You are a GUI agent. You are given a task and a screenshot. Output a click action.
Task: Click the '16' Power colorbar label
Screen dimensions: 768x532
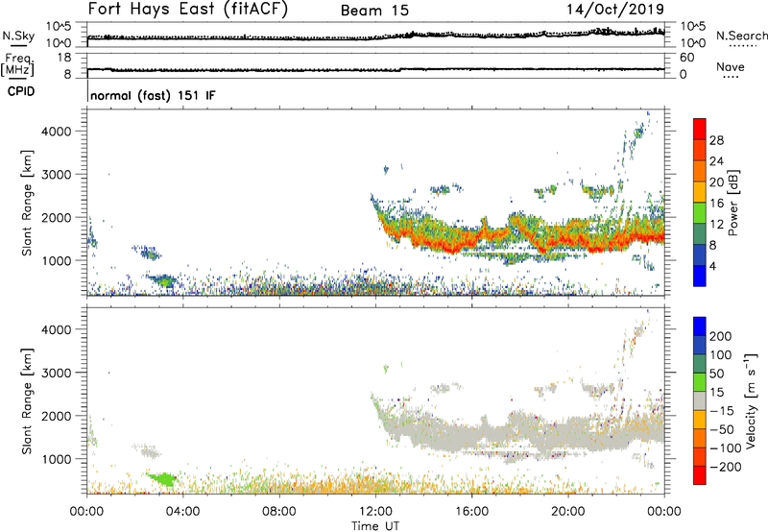[716, 204]
